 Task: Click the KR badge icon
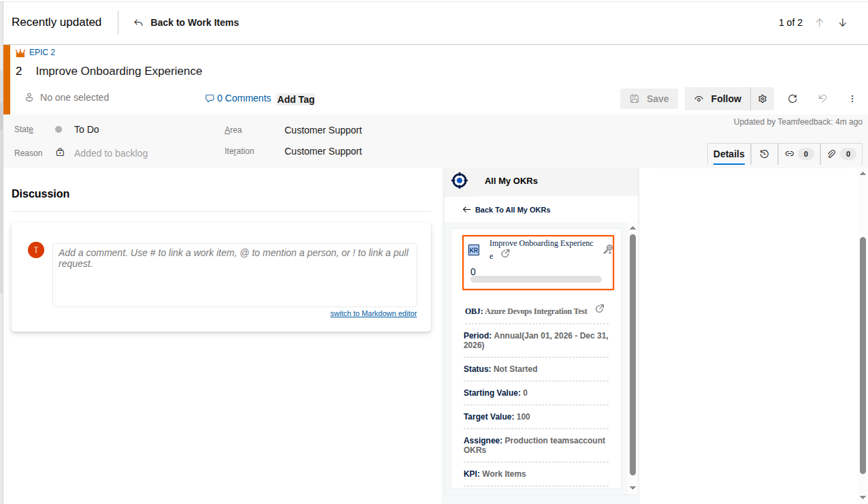(x=474, y=251)
